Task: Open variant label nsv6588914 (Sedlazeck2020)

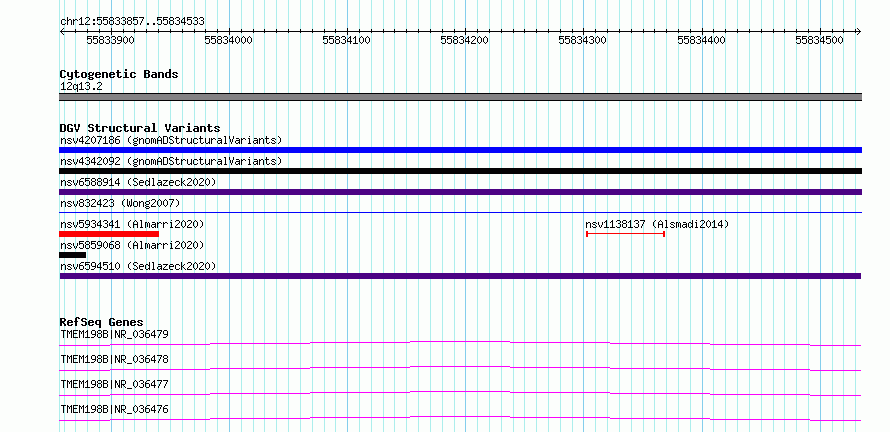Action: (x=138, y=182)
